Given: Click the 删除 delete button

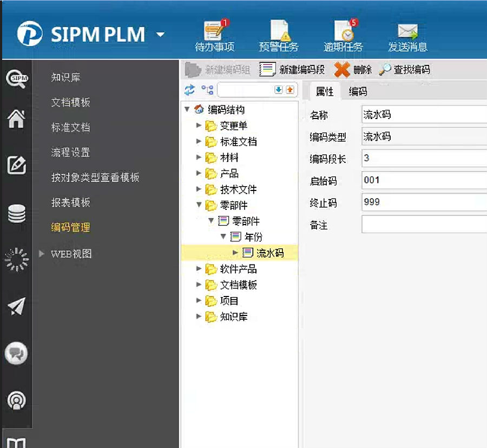Looking at the screenshot, I should coord(353,70).
